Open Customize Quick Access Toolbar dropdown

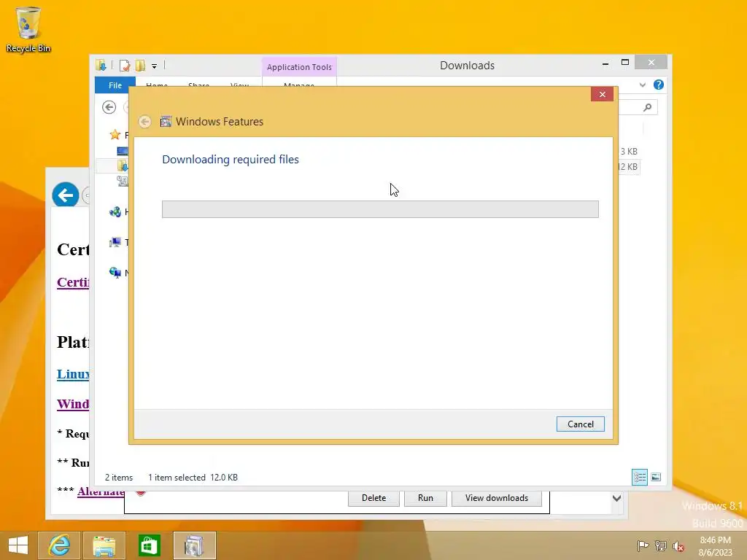point(155,66)
